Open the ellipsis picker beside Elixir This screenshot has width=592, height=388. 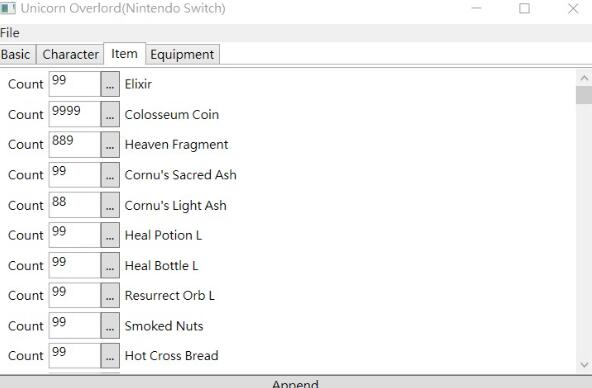tap(110, 84)
